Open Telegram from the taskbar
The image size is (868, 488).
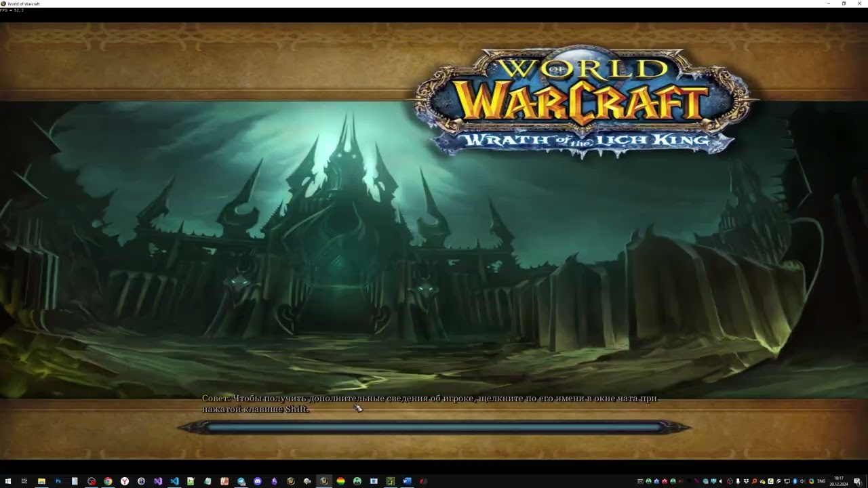click(x=241, y=481)
